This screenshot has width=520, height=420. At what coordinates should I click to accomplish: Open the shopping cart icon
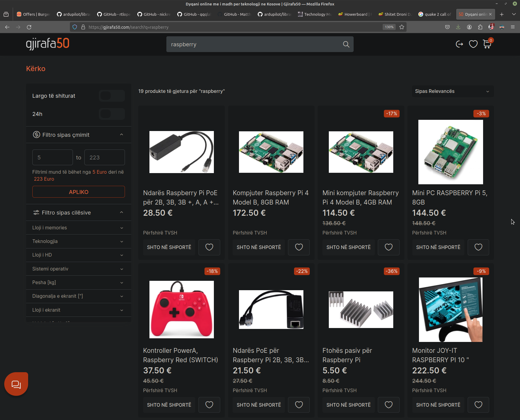487,44
